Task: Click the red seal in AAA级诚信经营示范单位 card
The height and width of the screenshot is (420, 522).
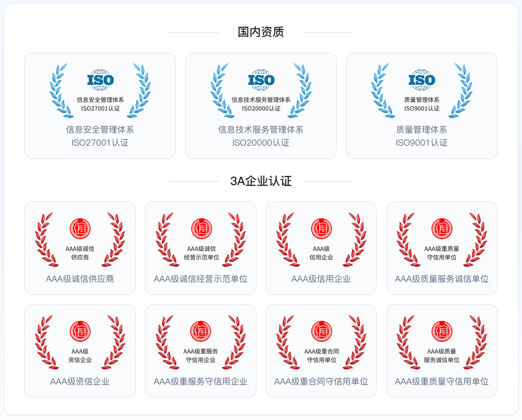Action: [x=202, y=229]
